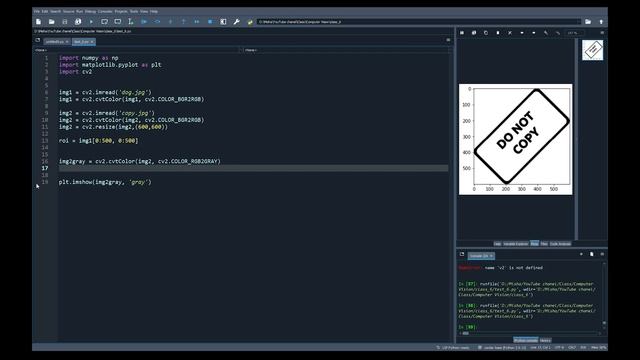Stop debugging with the blue square icon

(x=210, y=22)
